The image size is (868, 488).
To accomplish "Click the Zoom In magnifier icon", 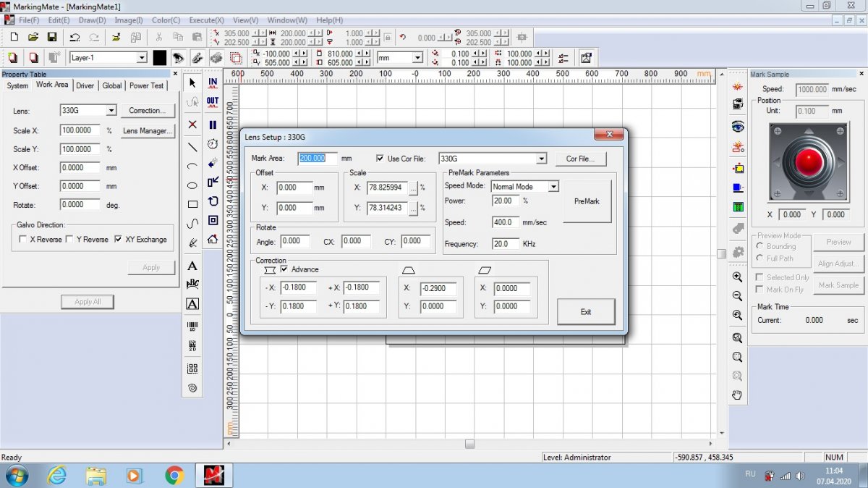I will tap(737, 277).
